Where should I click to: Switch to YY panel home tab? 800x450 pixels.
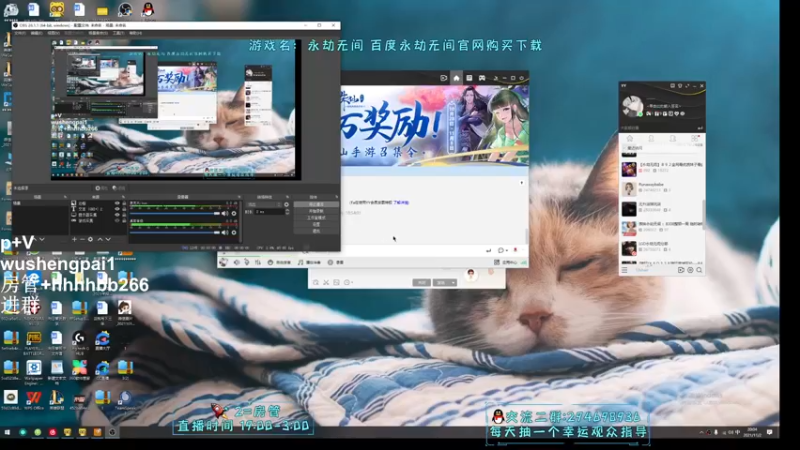(630, 139)
